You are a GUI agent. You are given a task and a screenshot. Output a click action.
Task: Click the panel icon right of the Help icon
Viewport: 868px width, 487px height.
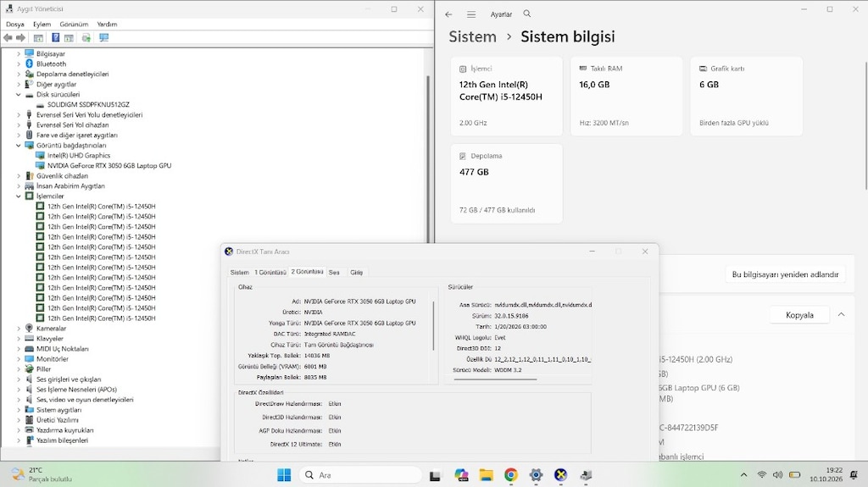[69, 37]
